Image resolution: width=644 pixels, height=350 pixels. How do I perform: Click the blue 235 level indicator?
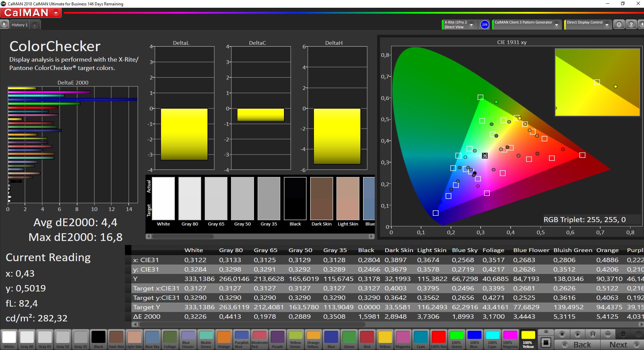484,25
